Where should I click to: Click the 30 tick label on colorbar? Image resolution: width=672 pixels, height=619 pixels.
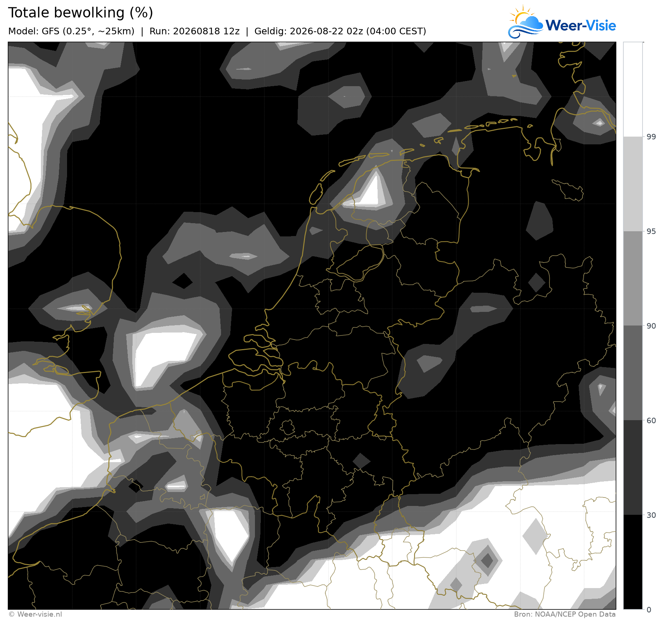(651, 515)
